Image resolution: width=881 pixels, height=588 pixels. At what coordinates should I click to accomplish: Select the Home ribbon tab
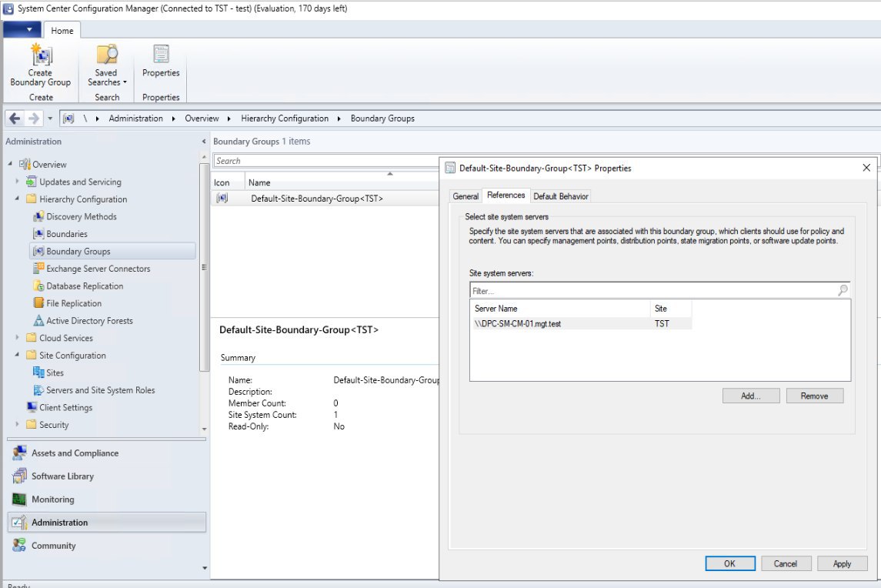62,30
